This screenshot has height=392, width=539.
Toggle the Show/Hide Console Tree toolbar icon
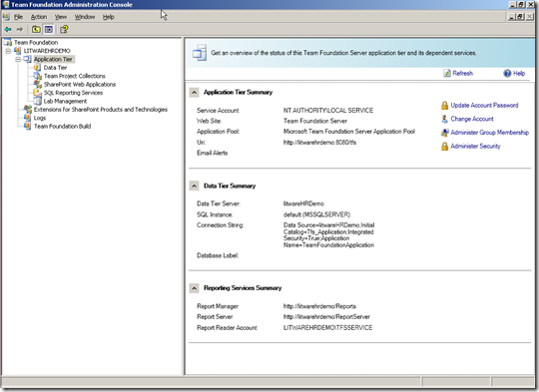coord(49,30)
